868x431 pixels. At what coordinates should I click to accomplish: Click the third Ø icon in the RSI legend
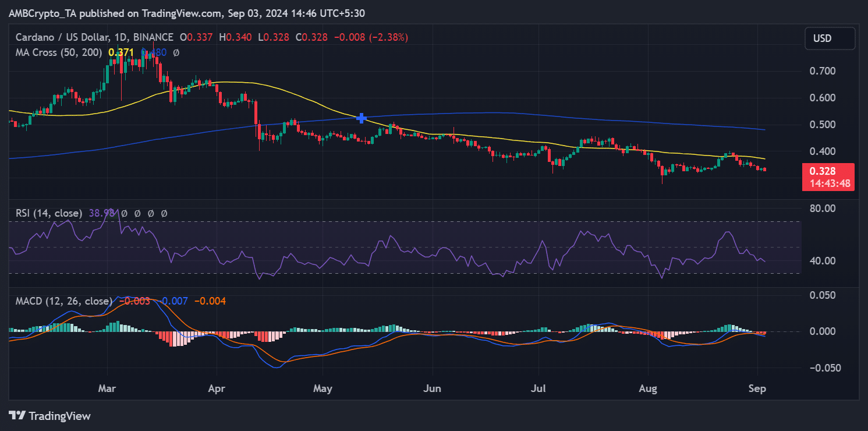tap(151, 213)
